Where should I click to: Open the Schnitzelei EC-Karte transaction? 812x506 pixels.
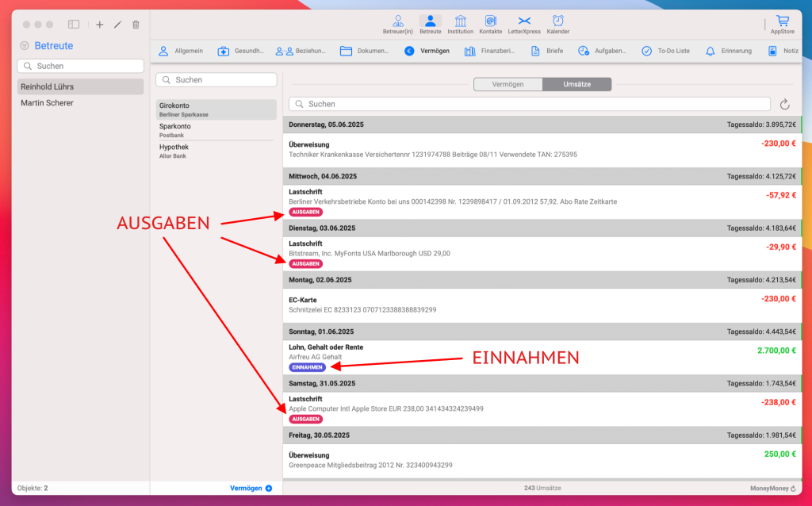[x=542, y=305]
